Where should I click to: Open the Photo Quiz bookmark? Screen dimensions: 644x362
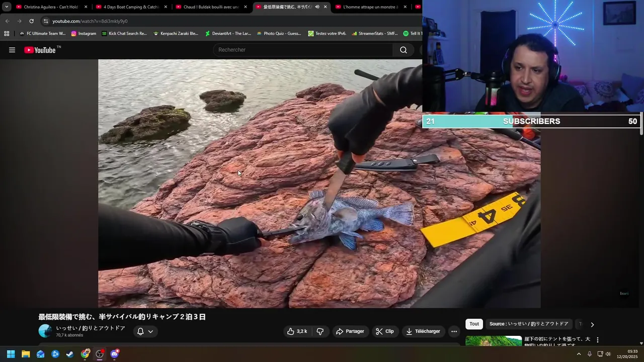[279, 34]
